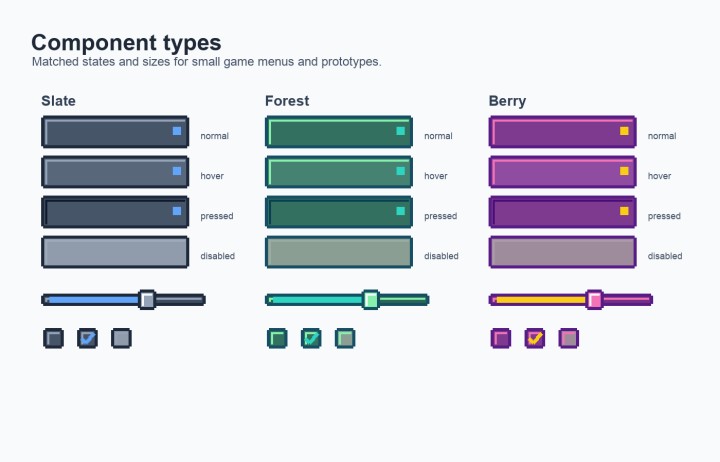Click blue indicator square on Slate normal button
The image size is (720, 462).
177,131
